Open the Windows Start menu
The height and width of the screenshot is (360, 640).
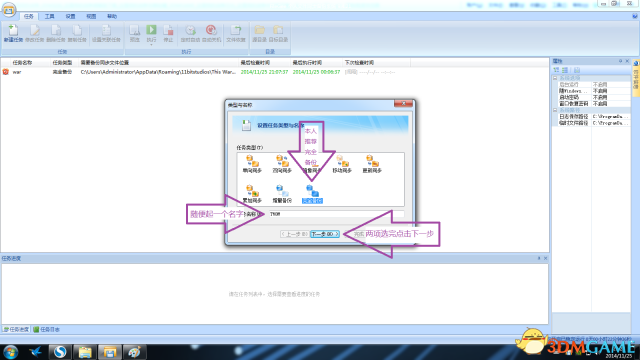pos(10,352)
